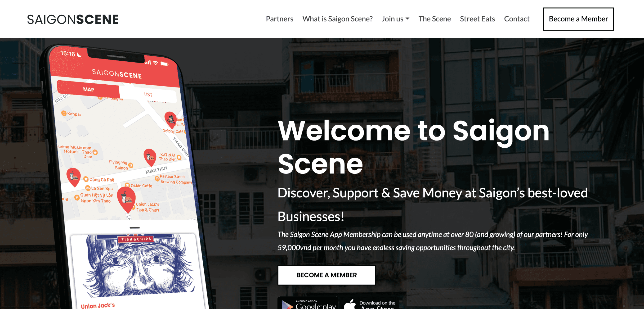Click outlined Become a Member header button
The image size is (644, 309).
point(578,19)
